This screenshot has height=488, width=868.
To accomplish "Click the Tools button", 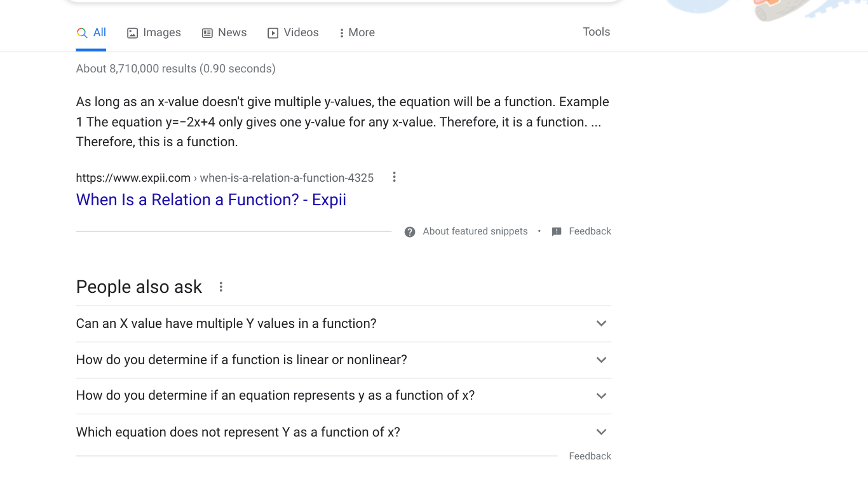I will coord(597,32).
